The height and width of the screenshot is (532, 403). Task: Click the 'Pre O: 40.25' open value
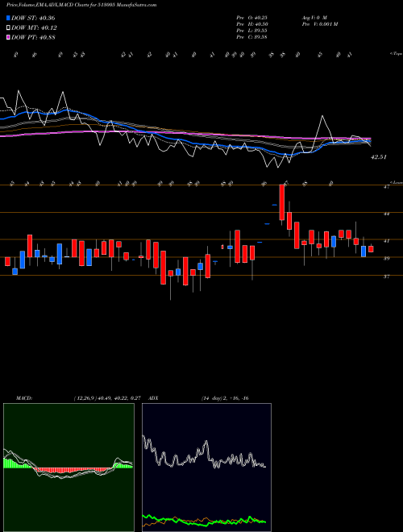[x=251, y=18]
